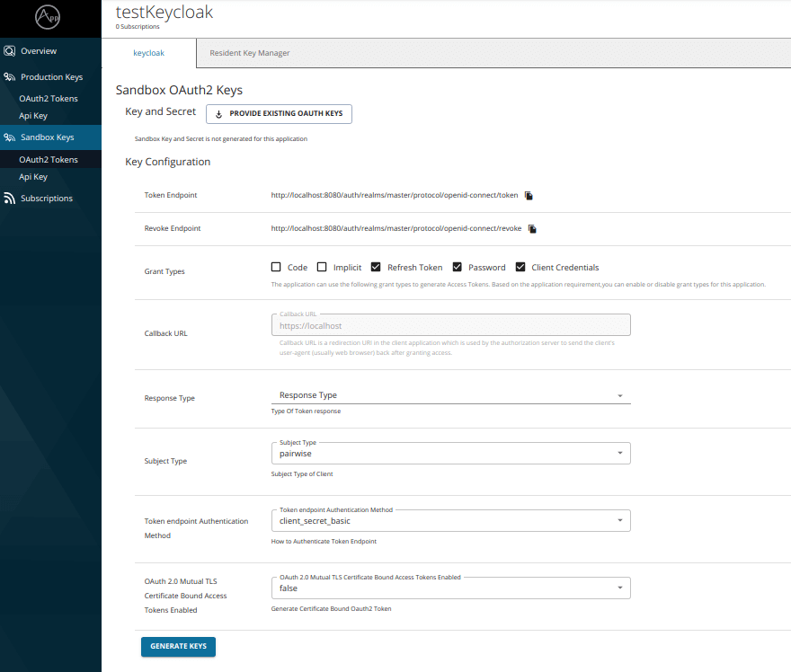791x672 pixels.
Task: Open the Response Type dropdown
Action: [619, 394]
